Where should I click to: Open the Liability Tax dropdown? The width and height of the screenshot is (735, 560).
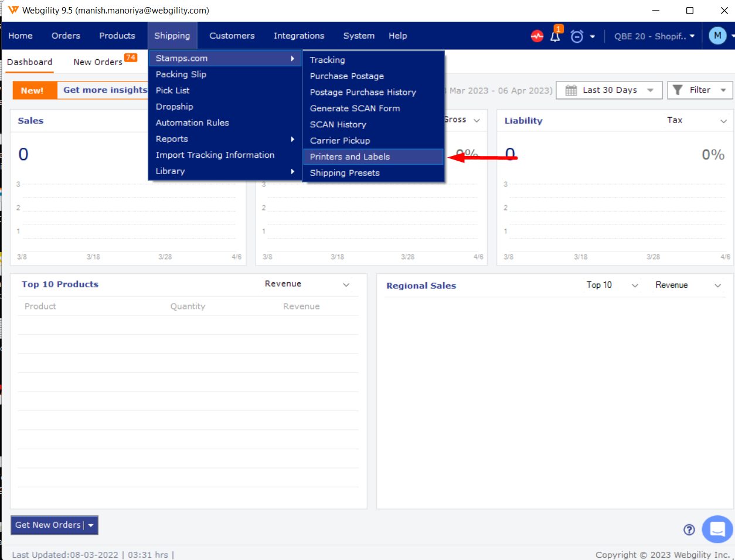[697, 120]
